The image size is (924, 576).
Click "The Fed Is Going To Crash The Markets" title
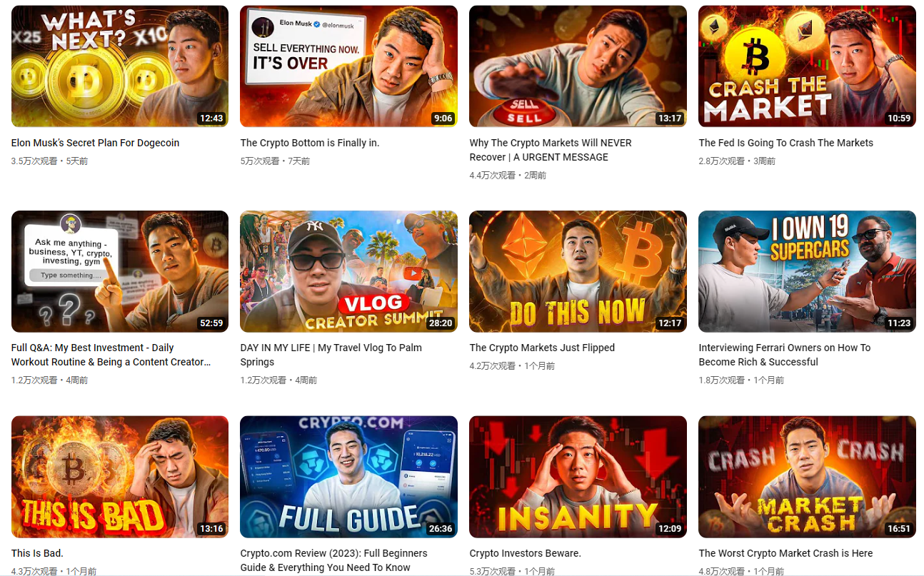click(786, 143)
